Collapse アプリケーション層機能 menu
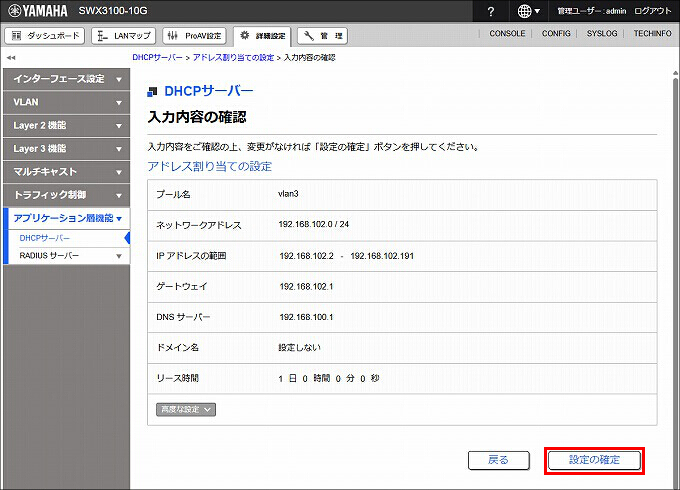The height and width of the screenshot is (490, 680). 67,218
